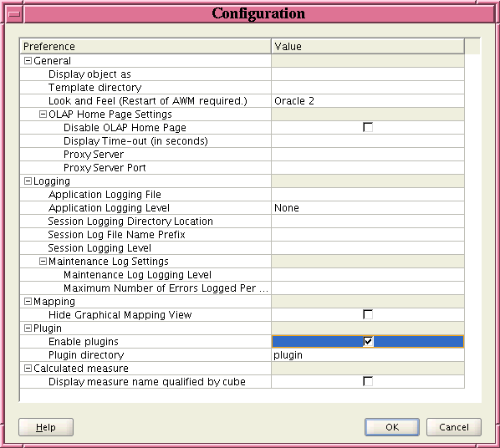Collapse the Plugin section
500x448 pixels.
tap(28, 328)
